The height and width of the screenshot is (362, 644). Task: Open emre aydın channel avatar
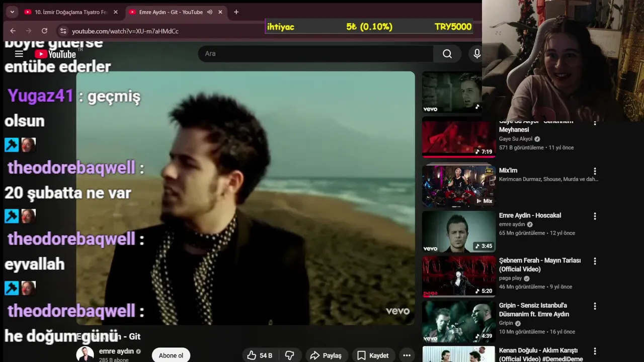click(x=85, y=354)
